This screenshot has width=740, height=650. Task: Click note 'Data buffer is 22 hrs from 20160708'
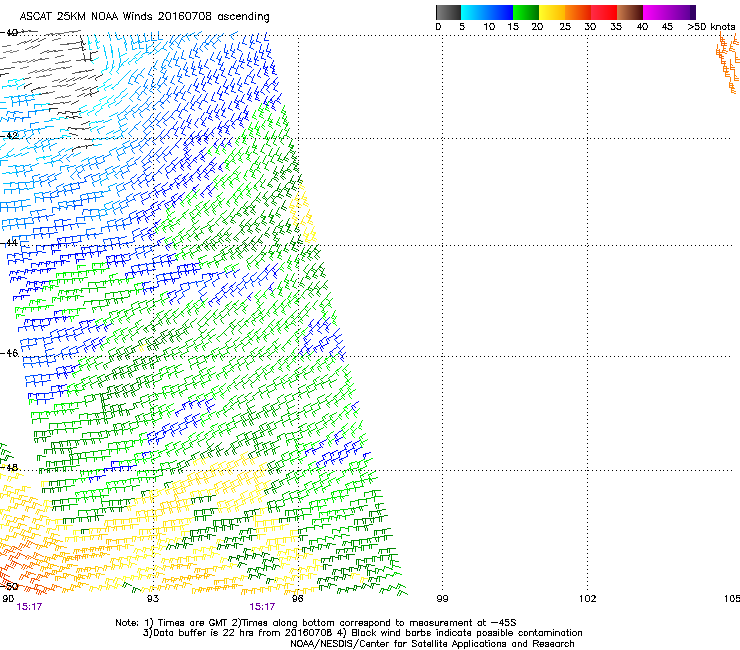243,633
